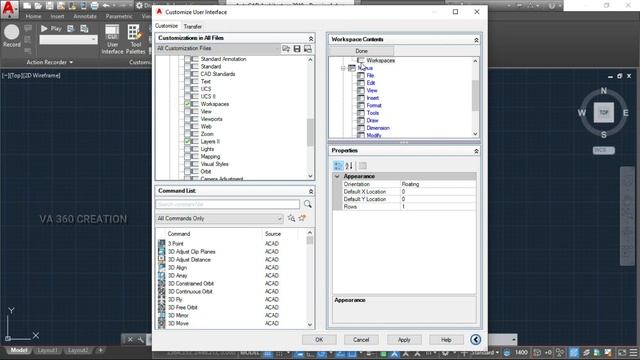Click the find command or text icon

click(x=291, y=218)
